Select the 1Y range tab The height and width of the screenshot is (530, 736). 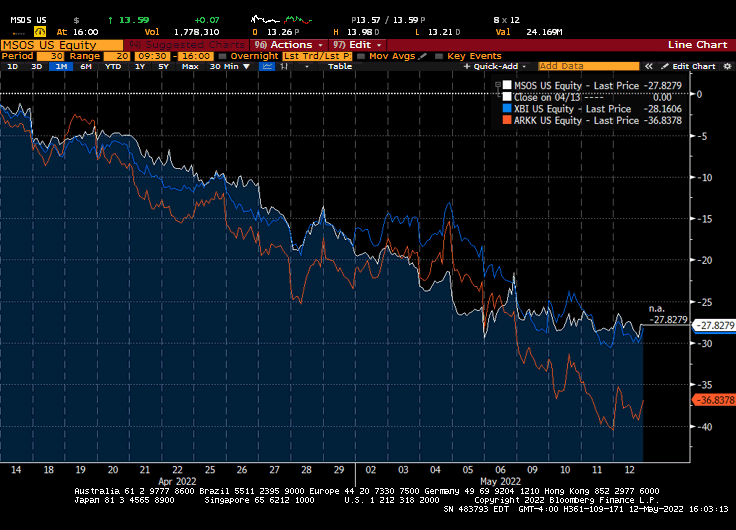coord(140,67)
